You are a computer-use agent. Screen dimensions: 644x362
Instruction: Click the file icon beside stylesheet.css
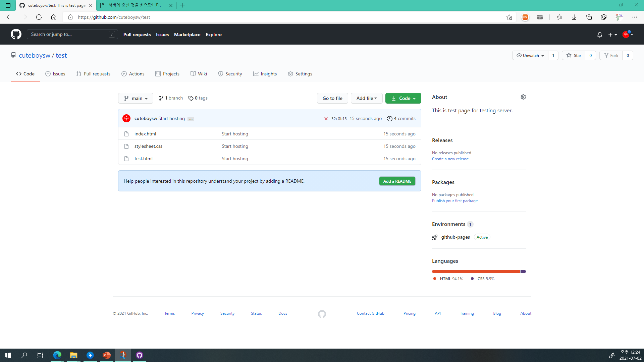pos(126,146)
